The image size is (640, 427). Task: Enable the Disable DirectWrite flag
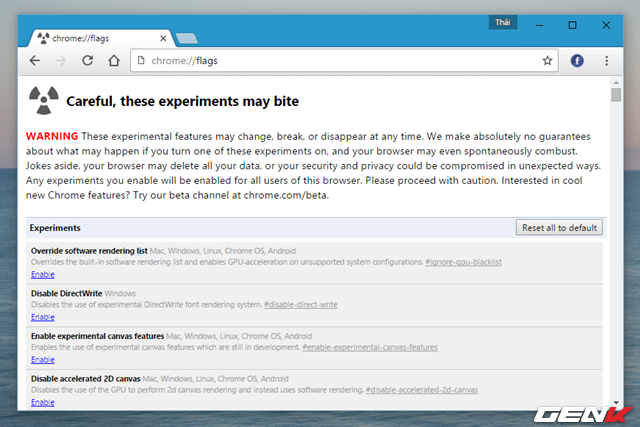[43, 317]
